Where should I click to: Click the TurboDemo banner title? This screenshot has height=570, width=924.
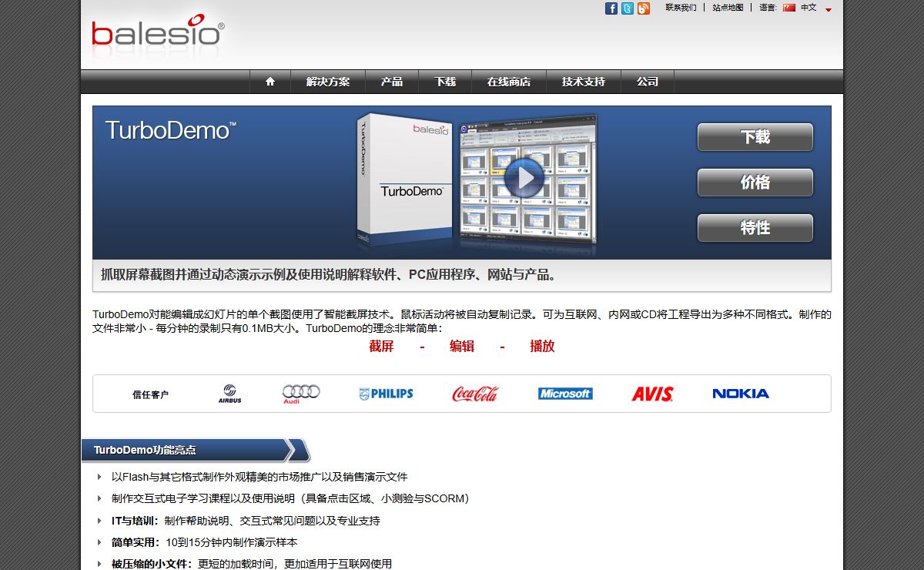pyautogui.click(x=170, y=130)
